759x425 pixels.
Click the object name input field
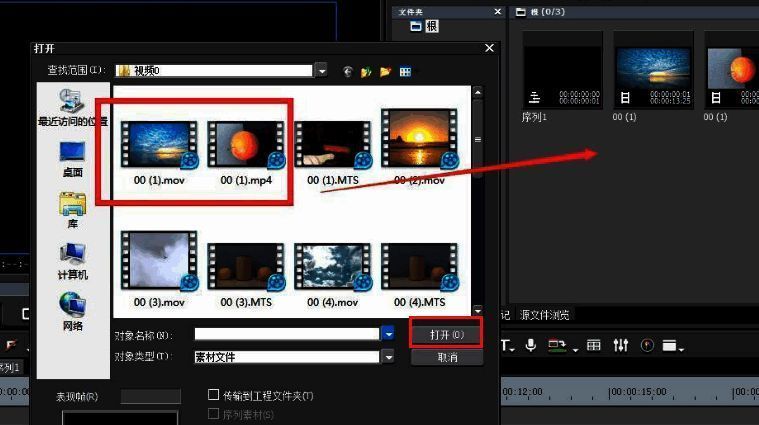pos(286,335)
